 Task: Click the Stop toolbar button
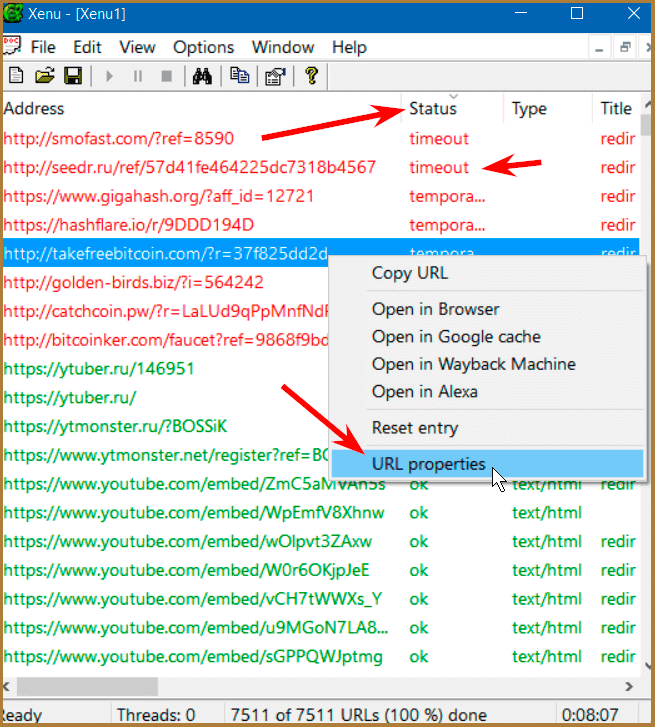[166, 76]
